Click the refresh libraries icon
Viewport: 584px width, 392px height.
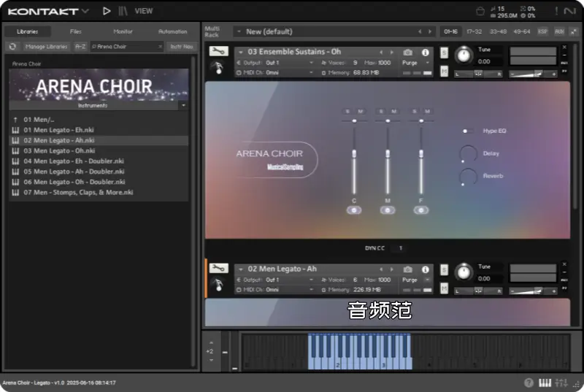(x=12, y=47)
